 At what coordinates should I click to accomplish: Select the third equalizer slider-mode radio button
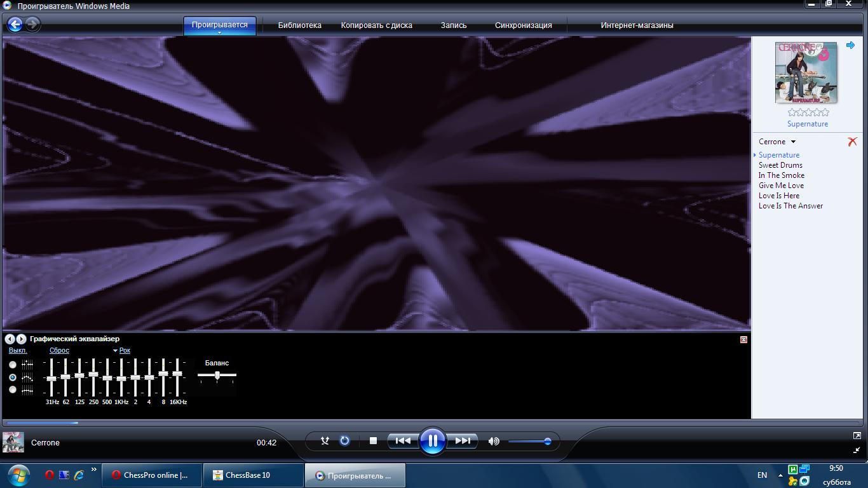coord(13,390)
